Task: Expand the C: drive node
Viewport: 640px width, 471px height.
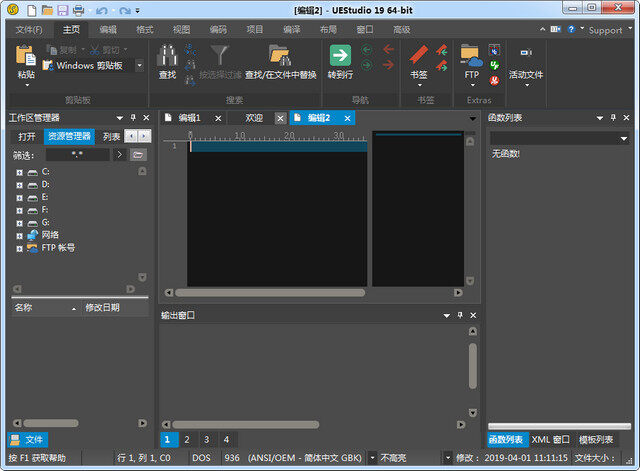Action: coord(19,173)
